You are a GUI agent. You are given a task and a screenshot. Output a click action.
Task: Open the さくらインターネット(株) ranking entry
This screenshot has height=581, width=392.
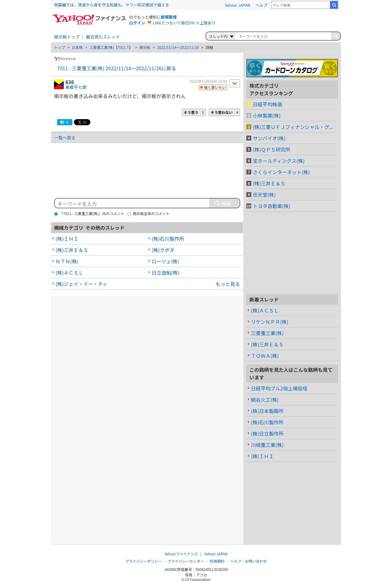281,172
